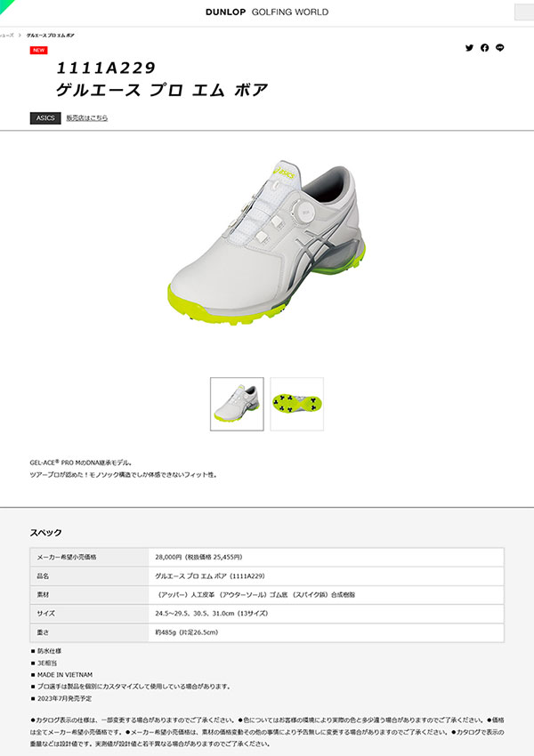Open the DUNLOP GOLFING WORLD home logo

tap(267, 12)
